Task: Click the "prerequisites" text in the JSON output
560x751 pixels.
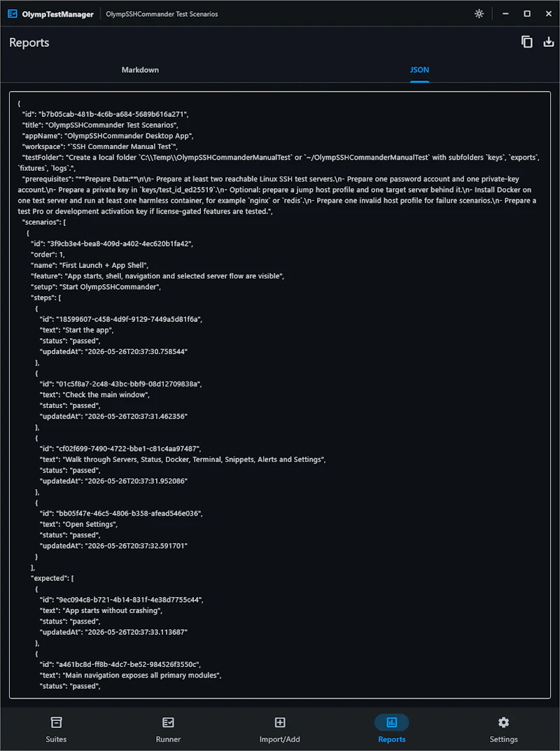Action: (47, 179)
